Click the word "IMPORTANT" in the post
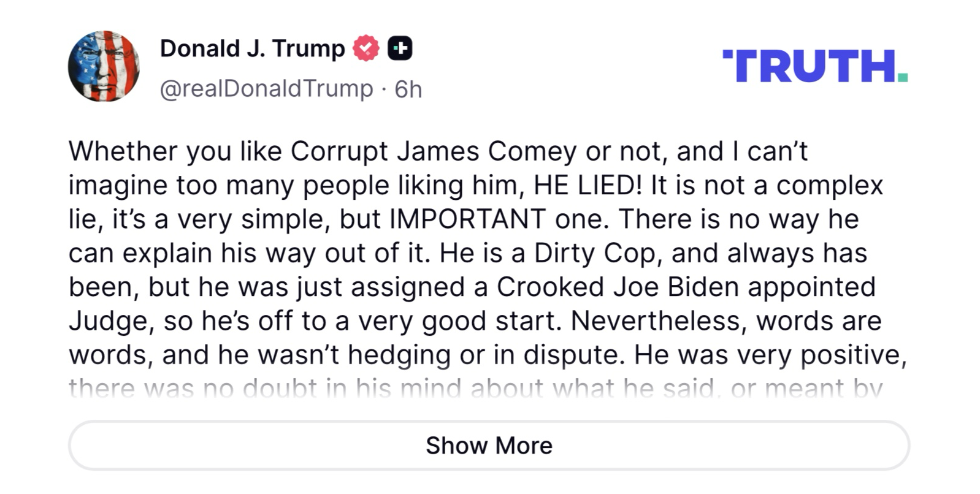Image resolution: width=980 pixels, height=494 pixels. pos(467,219)
